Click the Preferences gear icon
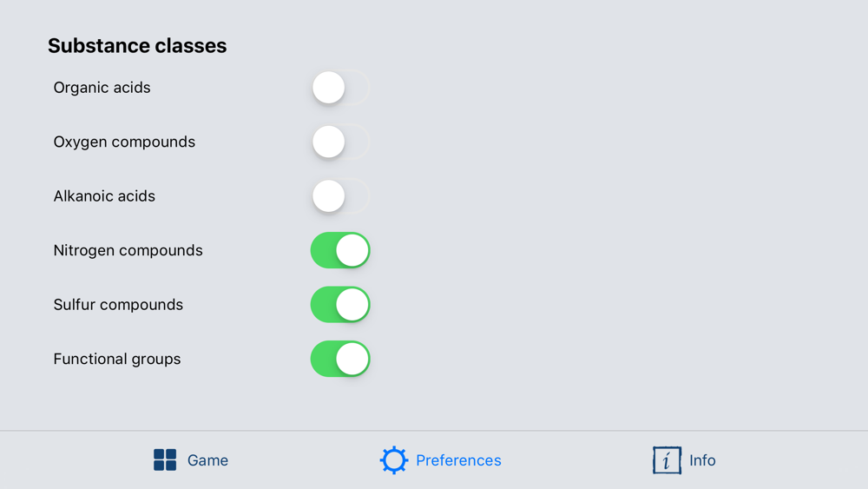The height and width of the screenshot is (489, 868). 393,460
